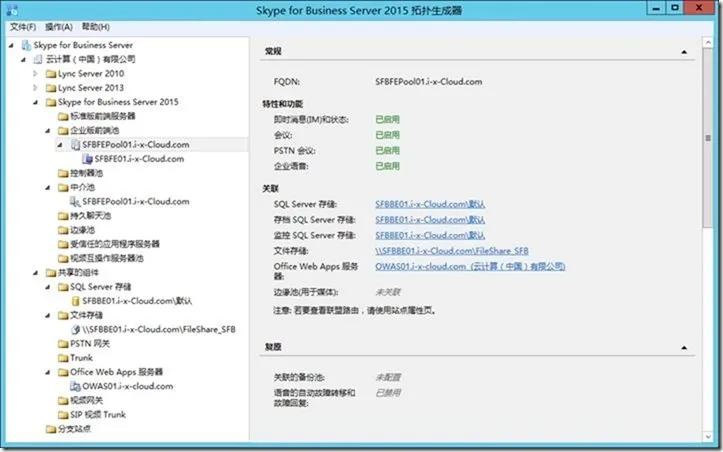Open the 操作(A) menu

[x=59, y=27]
